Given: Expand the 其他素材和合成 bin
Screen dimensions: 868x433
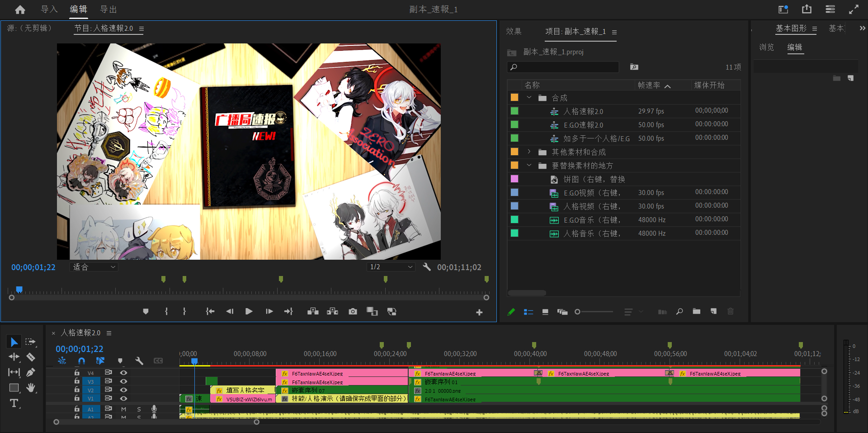Looking at the screenshot, I should pos(529,152).
